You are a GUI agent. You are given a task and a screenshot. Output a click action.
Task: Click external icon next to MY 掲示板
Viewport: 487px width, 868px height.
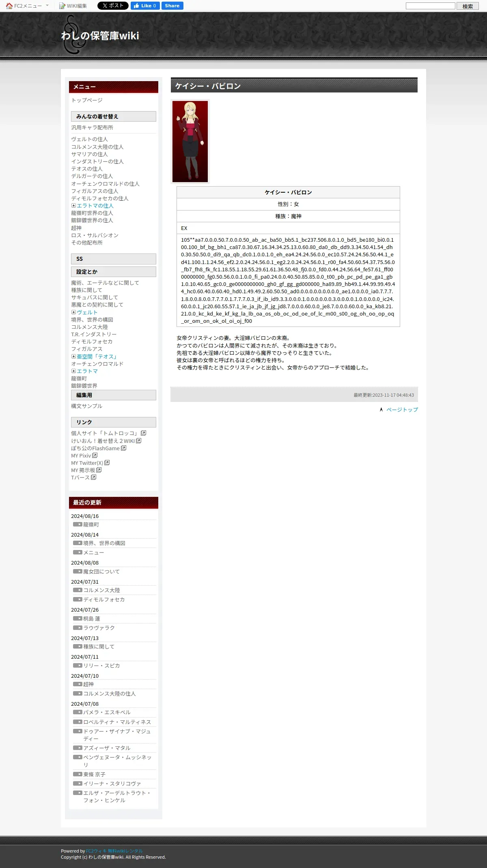point(99,470)
